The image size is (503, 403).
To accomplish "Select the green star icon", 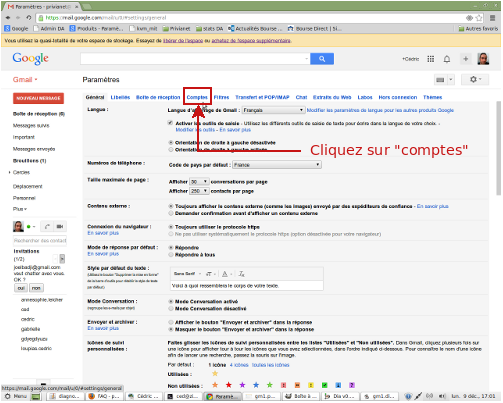I will [270, 385].
